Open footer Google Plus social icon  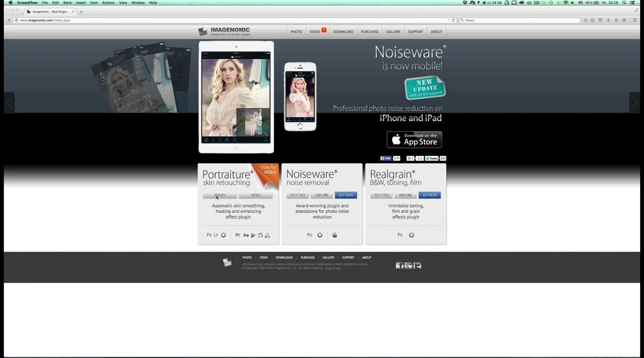coord(408,266)
